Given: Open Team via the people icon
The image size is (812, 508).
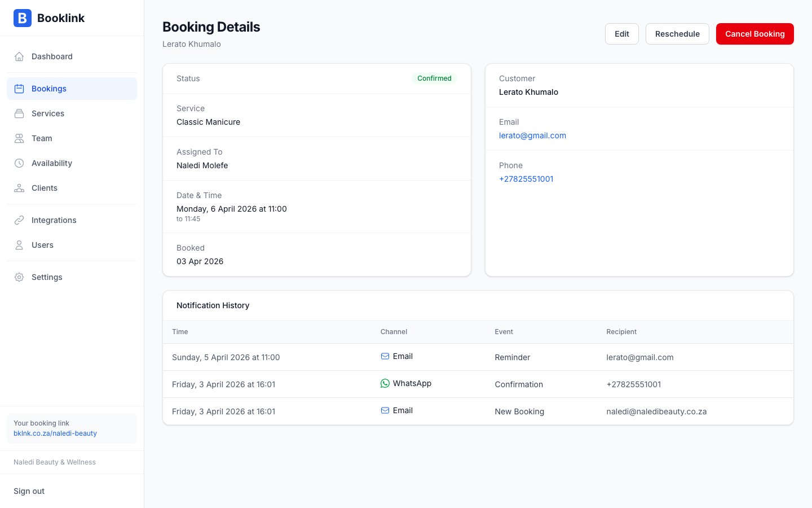Looking at the screenshot, I should (x=19, y=138).
